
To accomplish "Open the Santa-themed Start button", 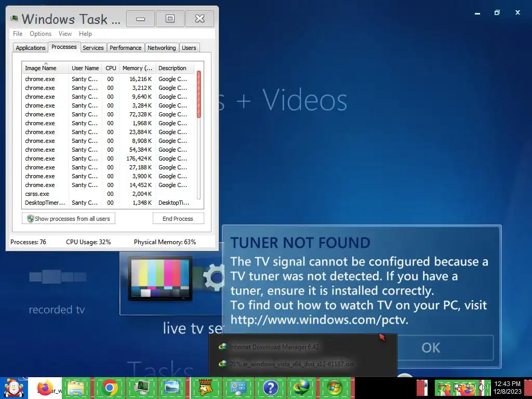I will click(14, 388).
